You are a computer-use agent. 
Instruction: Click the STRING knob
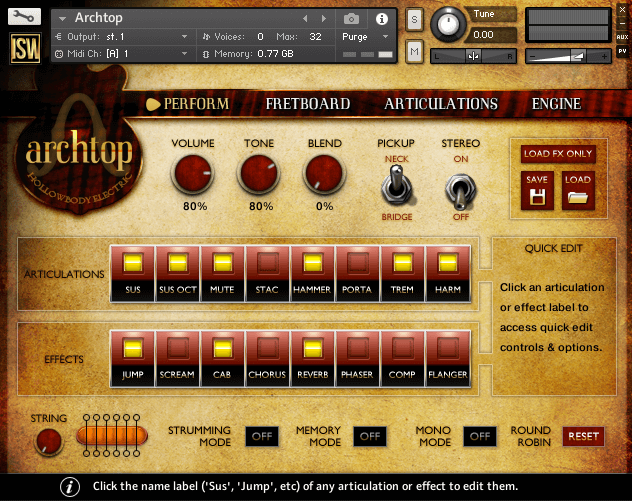tap(48, 441)
